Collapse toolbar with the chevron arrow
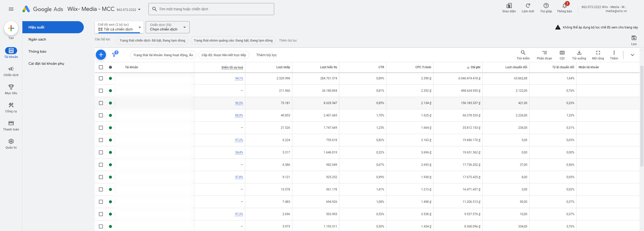Viewport: 644px width, 231px height. (632, 55)
